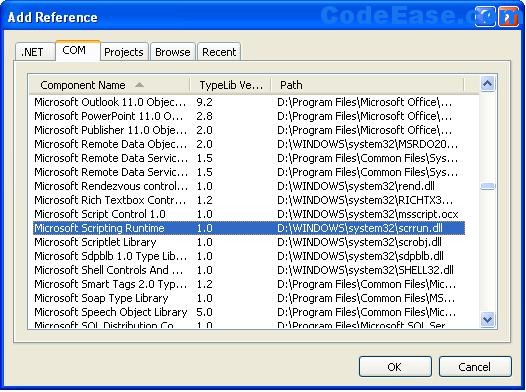Sort by Component Name column header

pyautogui.click(x=109, y=85)
